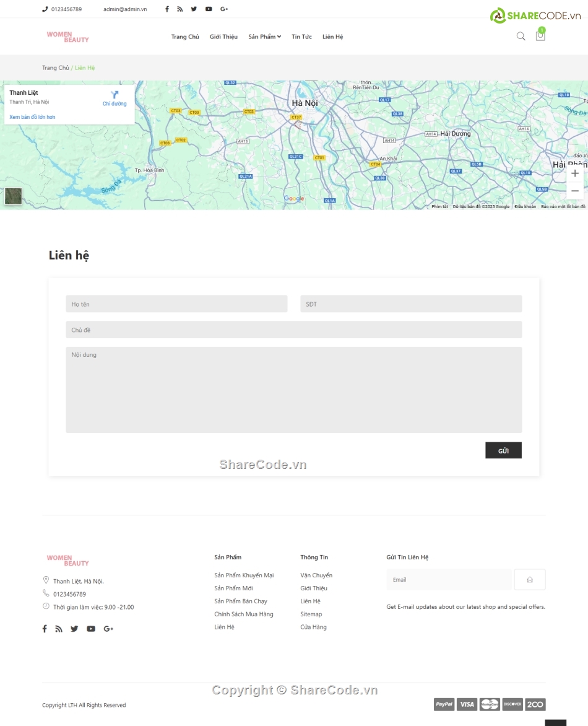
Task: Expand the Sản Phẩm dropdown menu
Action: point(265,37)
